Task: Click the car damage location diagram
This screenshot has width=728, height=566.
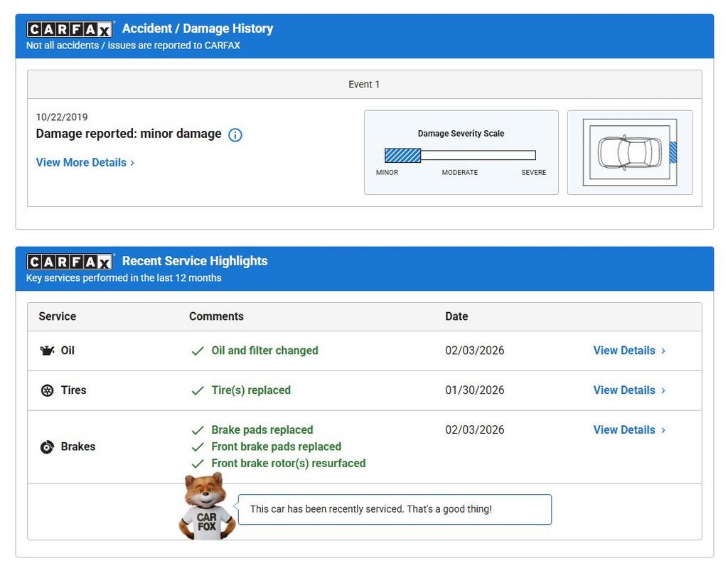Action: point(629,152)
